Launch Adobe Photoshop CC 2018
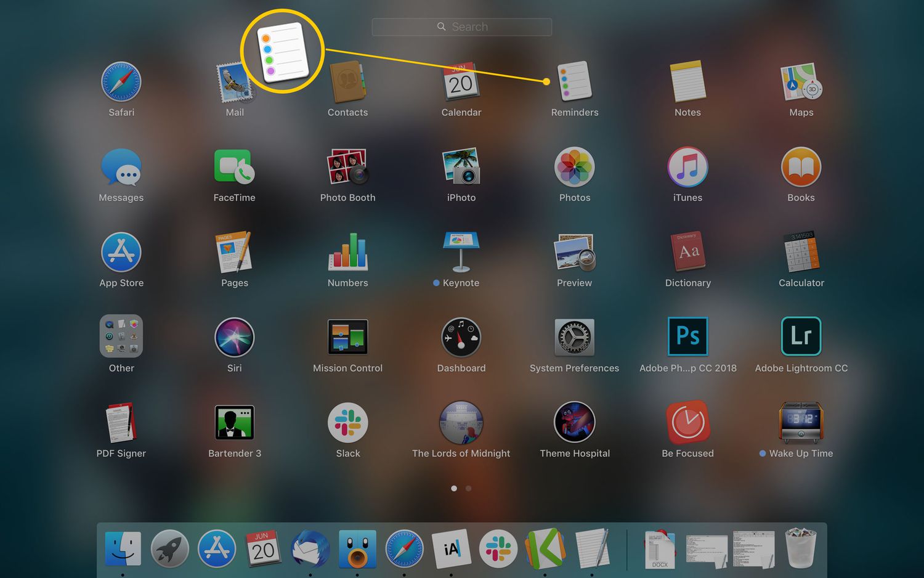Viewport: 924px width, 578px height. [688, 336]
